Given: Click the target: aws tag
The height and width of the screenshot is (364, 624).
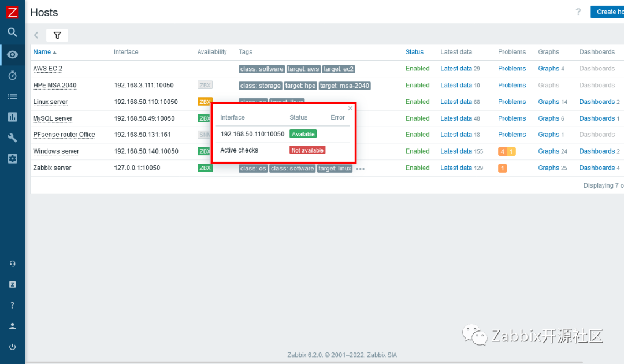Looking at the screenshot, I should 303,69.
